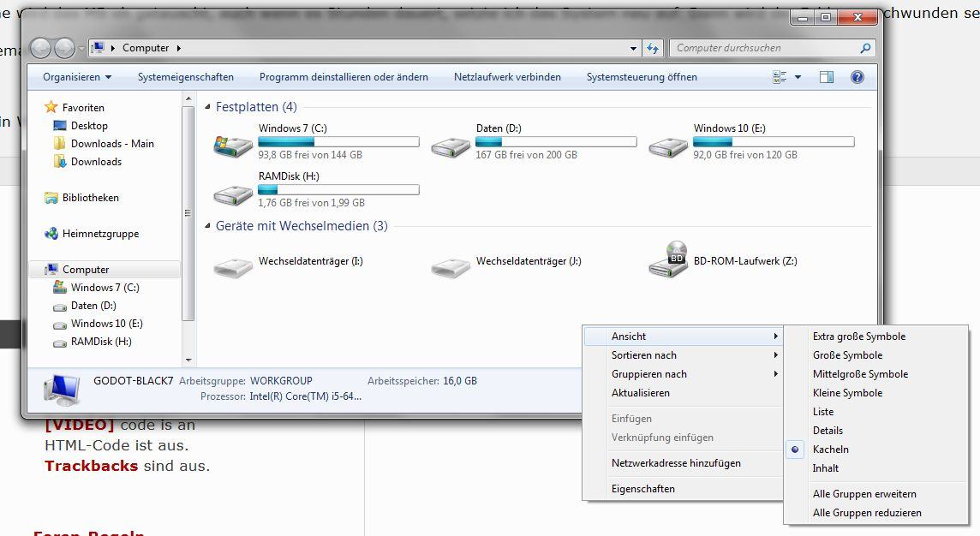Select Daten (D:) in the navigation tree

point(93,306)
